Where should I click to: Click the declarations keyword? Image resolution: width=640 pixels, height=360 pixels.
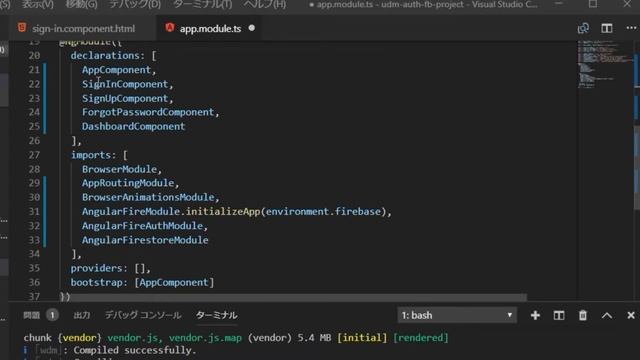point(105,56)
